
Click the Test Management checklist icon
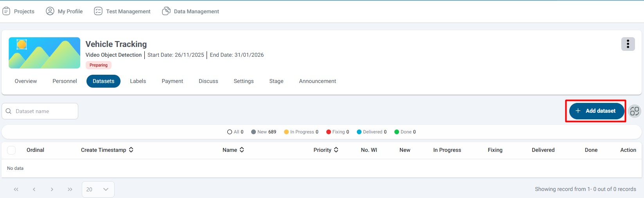coord(98,11)
